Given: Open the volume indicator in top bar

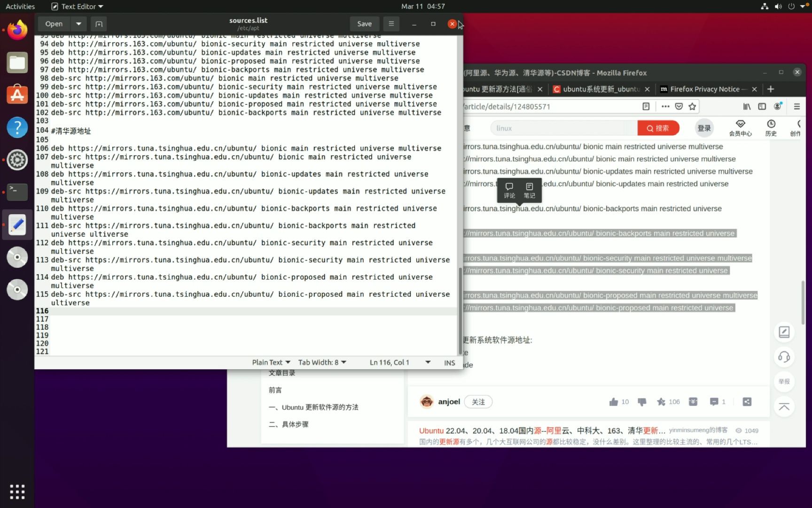Looking at the screenshot, I should click(x=778, y=7).
